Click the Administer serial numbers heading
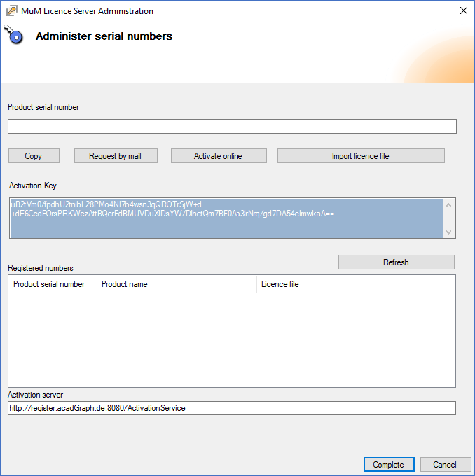Viewport: 475px width, 476px height. 104,36
